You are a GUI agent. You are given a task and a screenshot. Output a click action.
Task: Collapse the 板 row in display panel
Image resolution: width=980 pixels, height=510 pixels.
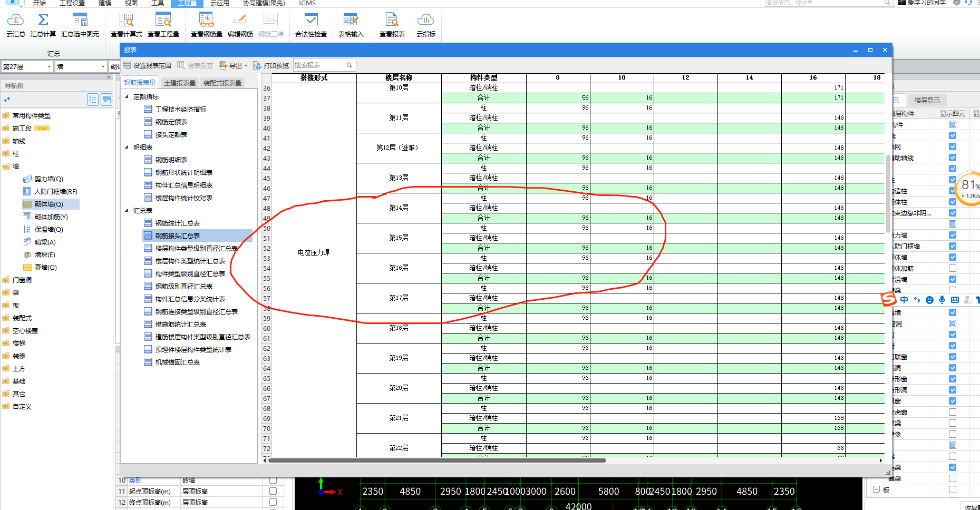click(876, 489)
